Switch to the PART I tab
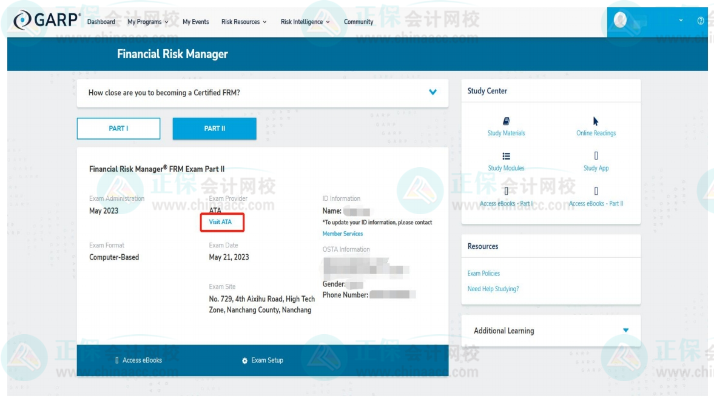This screenshot has width=714, height=398. (x=118, y=128)
